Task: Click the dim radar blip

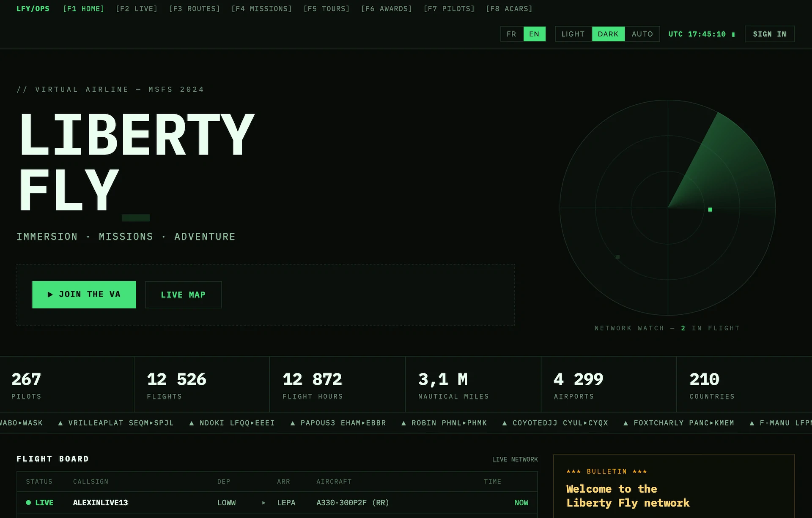Action: click(617, 257)
